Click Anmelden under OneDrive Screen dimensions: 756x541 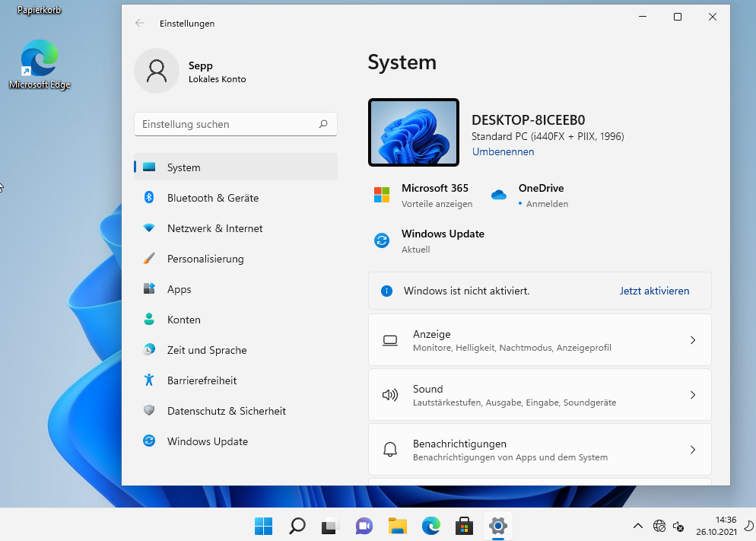coord(548,204)
